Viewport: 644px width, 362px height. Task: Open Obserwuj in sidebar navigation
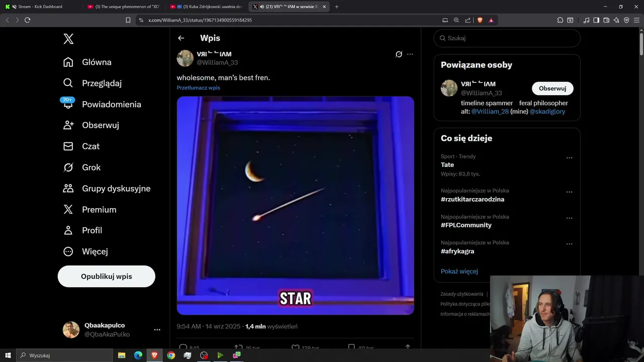pos(91,125)
